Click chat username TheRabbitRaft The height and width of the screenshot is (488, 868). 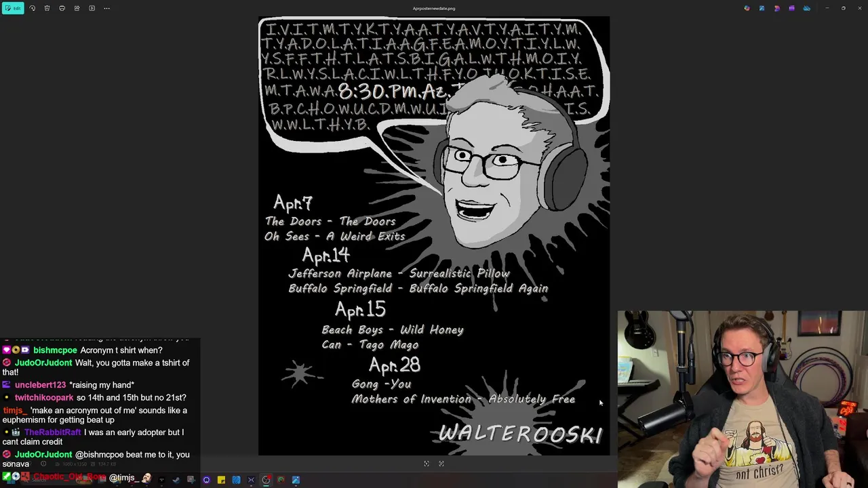tap(53, 432)
